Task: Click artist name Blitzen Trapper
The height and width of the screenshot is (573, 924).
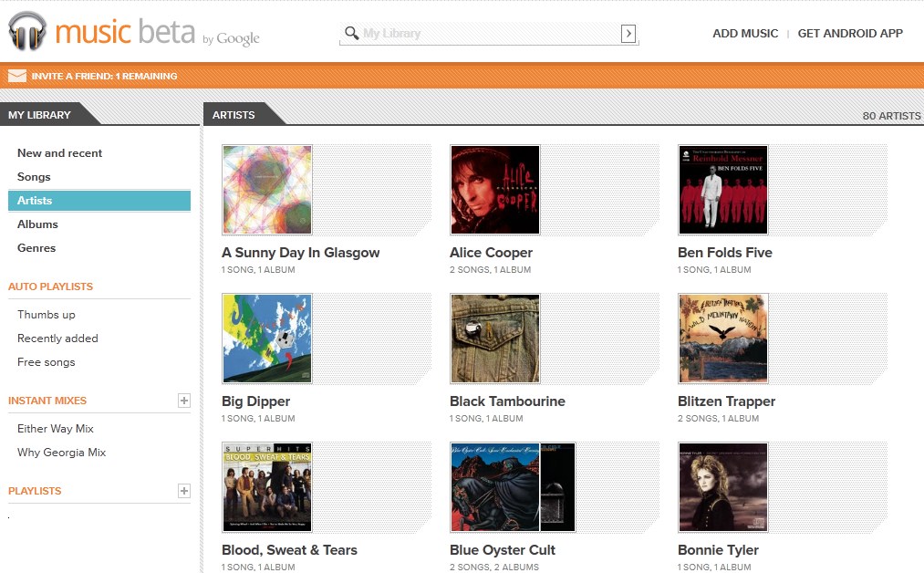Action: click(727, 401)
